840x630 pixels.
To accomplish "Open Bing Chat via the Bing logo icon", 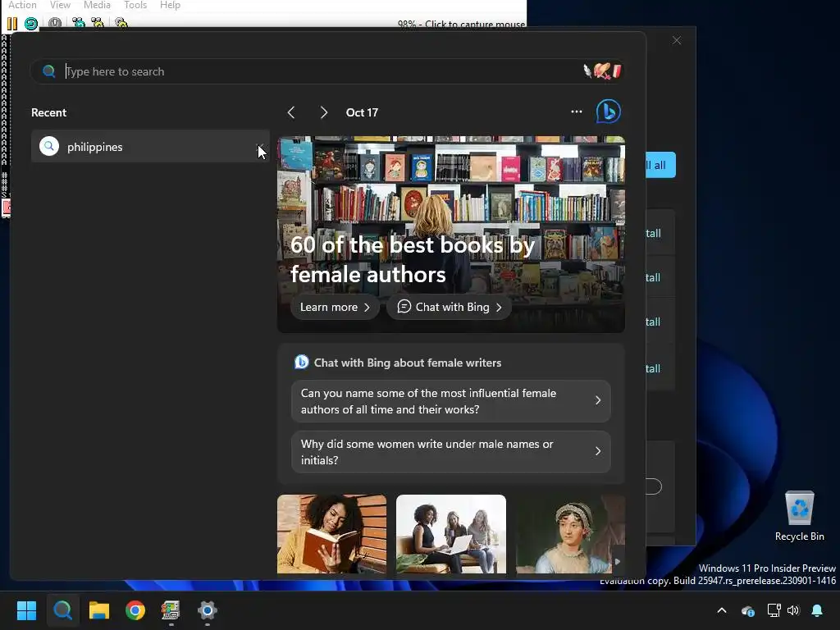I will [x=609, y=112].
